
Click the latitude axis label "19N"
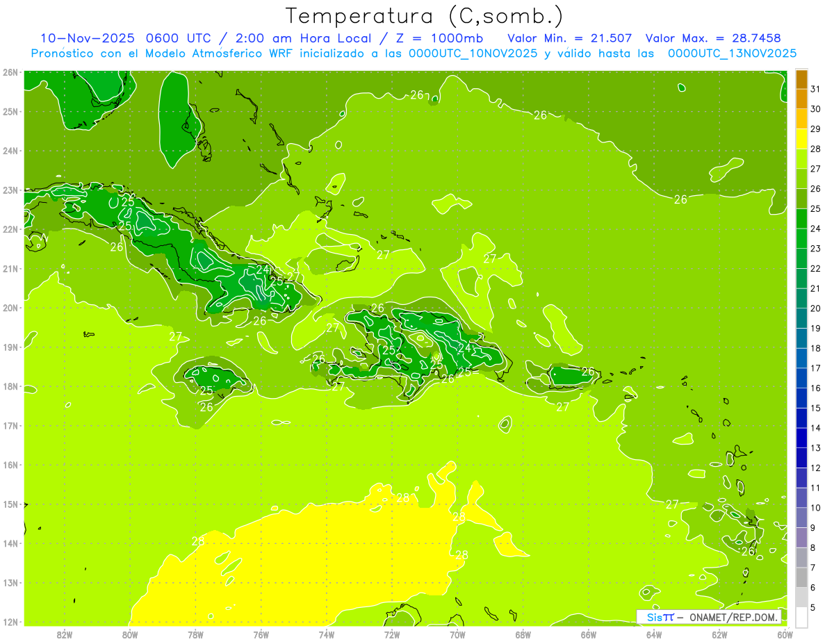pos(10,347)
